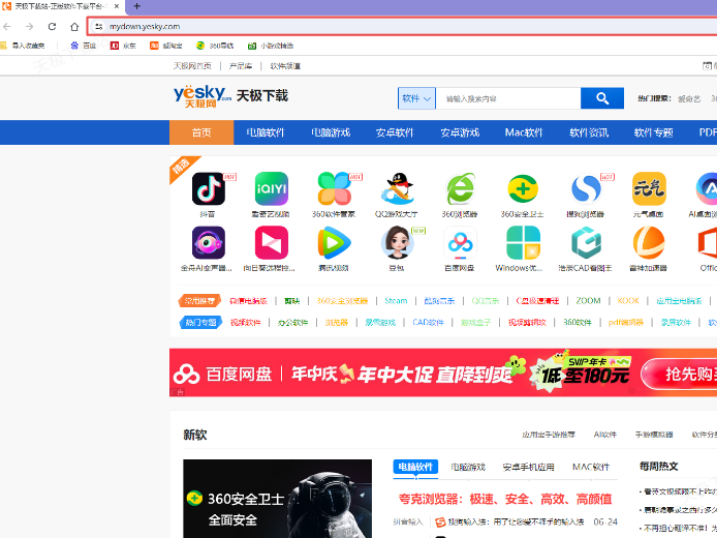Open the 360安全卫士 yellow-green plus icon

(x=523, y=188)
